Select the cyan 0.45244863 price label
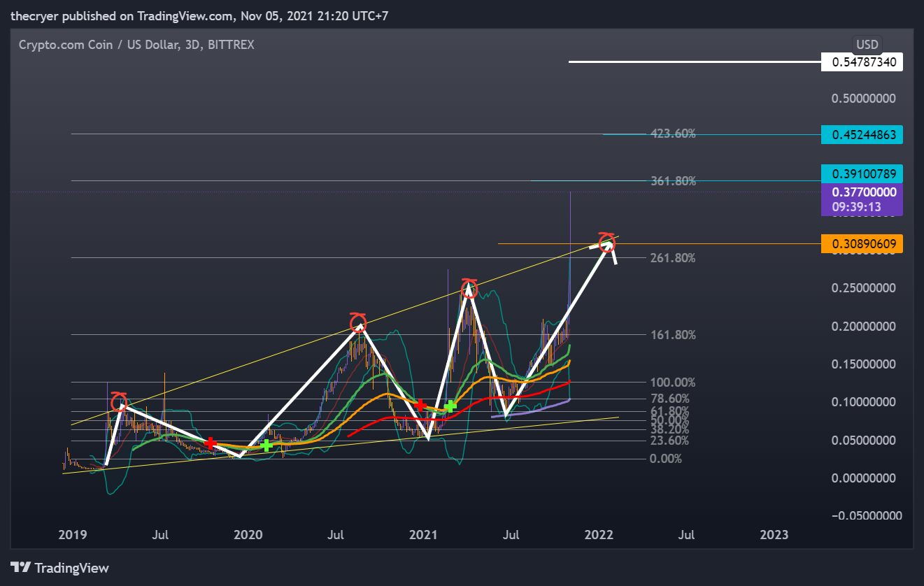The image size is (924, 586). 862,134
